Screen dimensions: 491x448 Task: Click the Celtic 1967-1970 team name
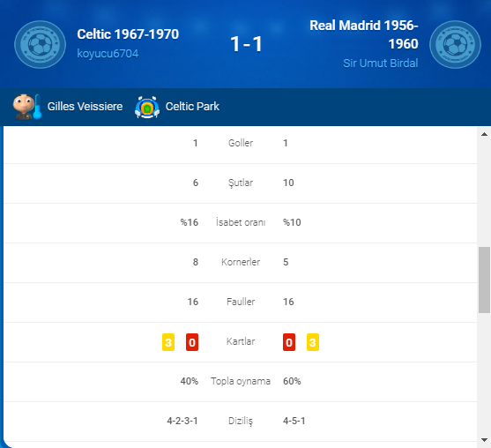[x=128, y=34]
